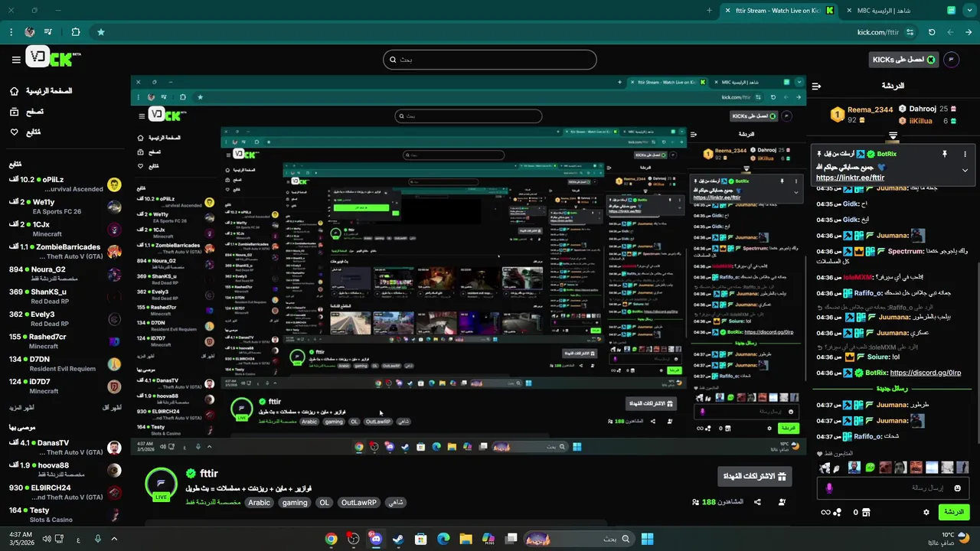Click the home icon in Kick sidebar
The width and height of the screenshot is (980, 551).
pyautogui.click(x=14, y=91)
